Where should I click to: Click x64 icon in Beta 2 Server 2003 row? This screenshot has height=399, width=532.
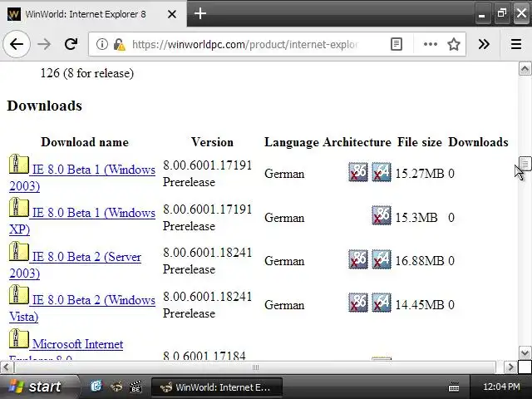pyautogui.click(x=382, y=259)
